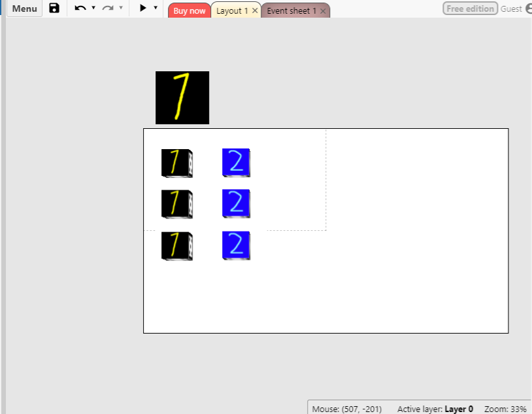Viewport: 532px width, 414px height.
Task: Select the middle black 7 cube
Action: tap(177, 204)
